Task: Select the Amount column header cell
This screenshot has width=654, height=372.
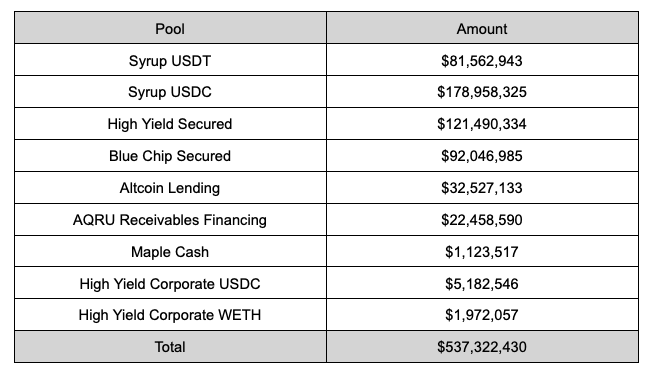Action: point(482,28)
